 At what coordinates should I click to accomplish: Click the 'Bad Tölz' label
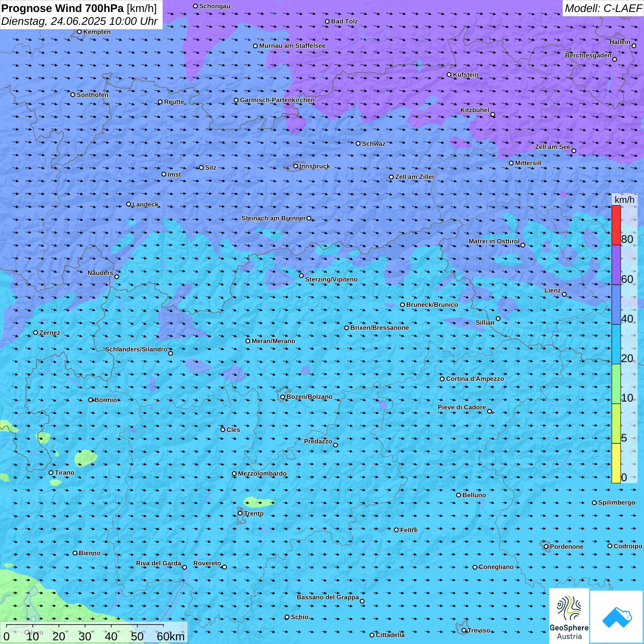[344, 21]
